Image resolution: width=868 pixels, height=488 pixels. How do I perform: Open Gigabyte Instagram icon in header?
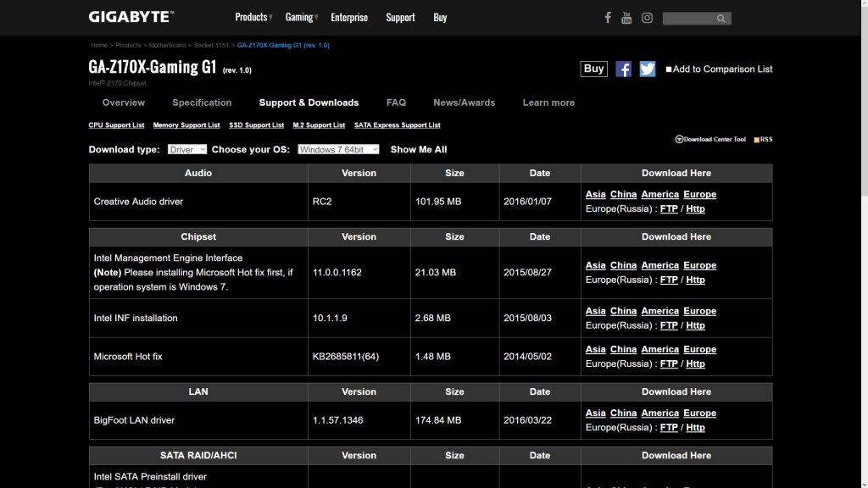[647, 18]
